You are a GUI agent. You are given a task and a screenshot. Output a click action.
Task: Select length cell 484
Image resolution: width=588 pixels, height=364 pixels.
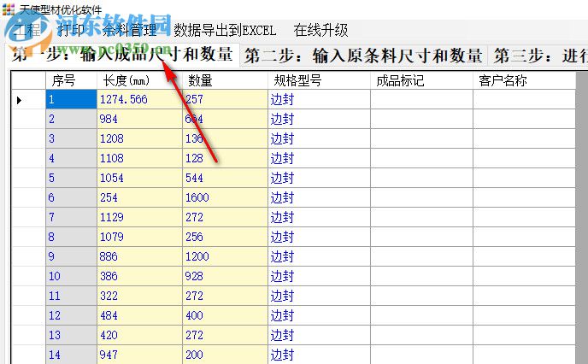tap(139, 315)
